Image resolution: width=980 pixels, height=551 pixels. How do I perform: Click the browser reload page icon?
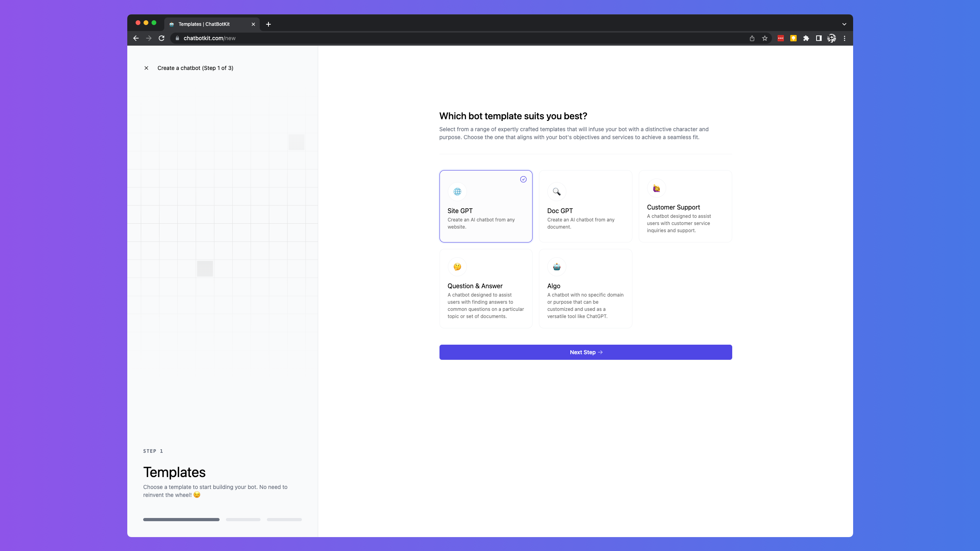tap(161, 38)
